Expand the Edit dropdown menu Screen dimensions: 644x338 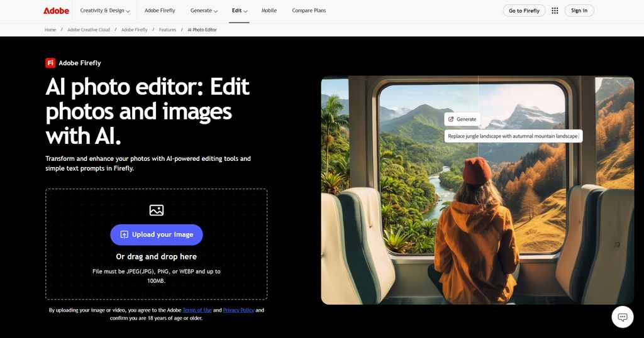click(x=240, y=11)
